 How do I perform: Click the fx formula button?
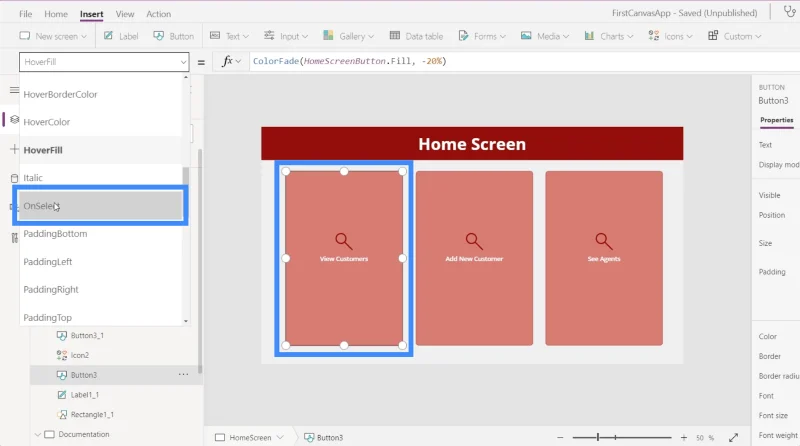(x=231, y=61)
